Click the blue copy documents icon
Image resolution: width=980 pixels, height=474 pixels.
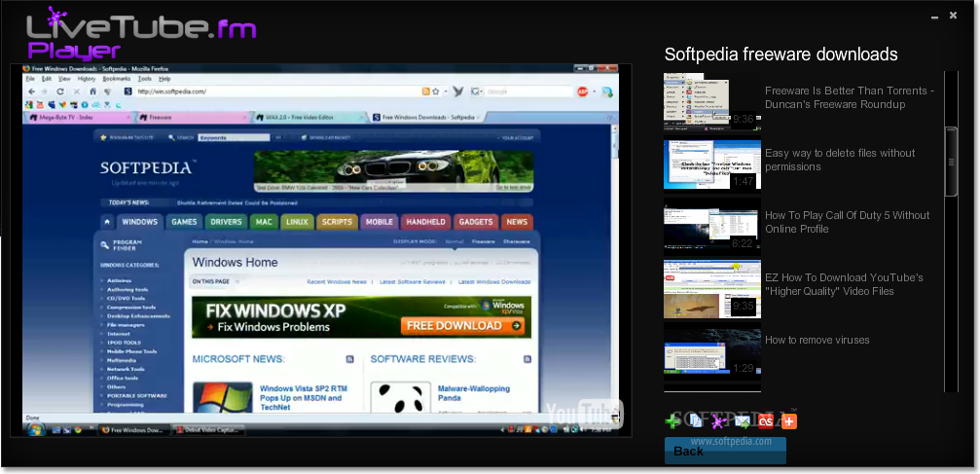pyautogui.click(x=696, y=420)
